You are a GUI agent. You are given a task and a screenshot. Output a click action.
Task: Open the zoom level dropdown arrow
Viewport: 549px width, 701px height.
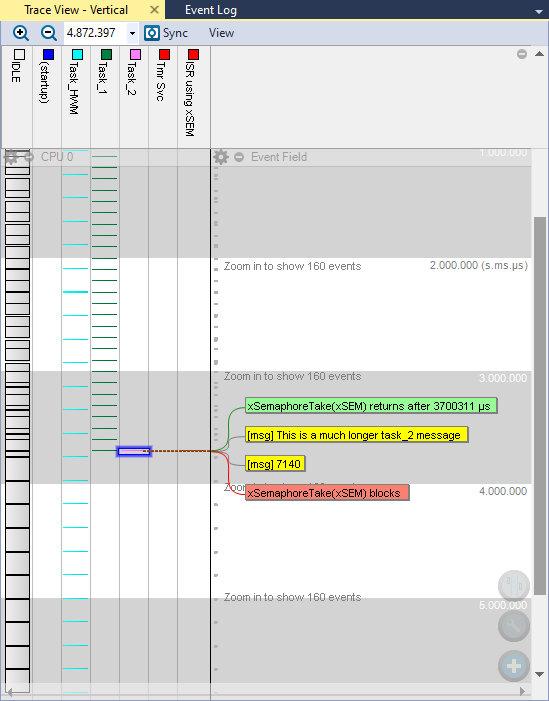point(132,34)
